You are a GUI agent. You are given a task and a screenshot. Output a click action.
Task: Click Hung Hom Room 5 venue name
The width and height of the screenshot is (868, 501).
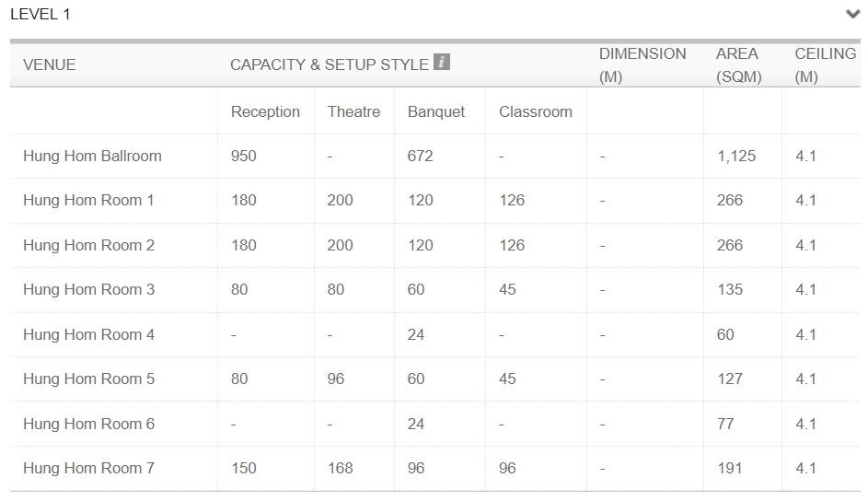tap(88, 379)
